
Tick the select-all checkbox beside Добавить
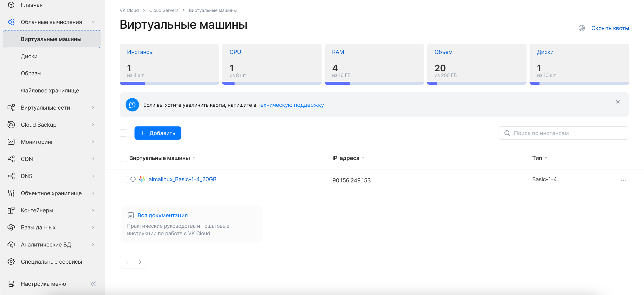pyautogui.click(x=123, y=133)
